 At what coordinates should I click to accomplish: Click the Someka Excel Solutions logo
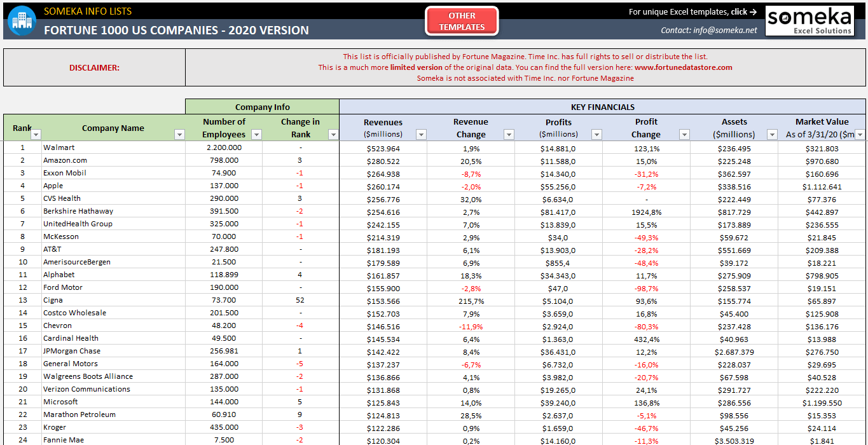coord(809,20)
